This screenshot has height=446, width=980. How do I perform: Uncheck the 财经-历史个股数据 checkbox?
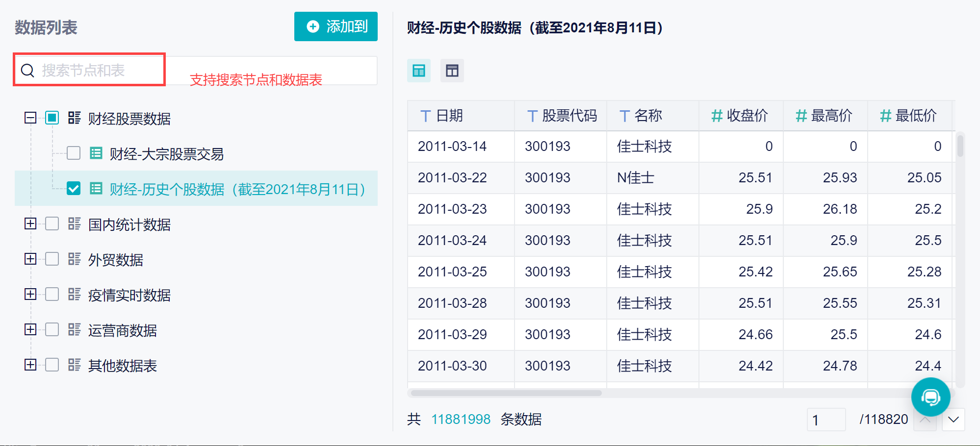(x=74, y=188)
